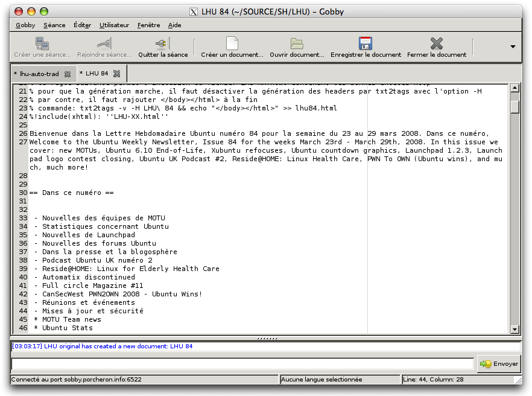
Task: Open the Séance menu
Action: [54, 25]
